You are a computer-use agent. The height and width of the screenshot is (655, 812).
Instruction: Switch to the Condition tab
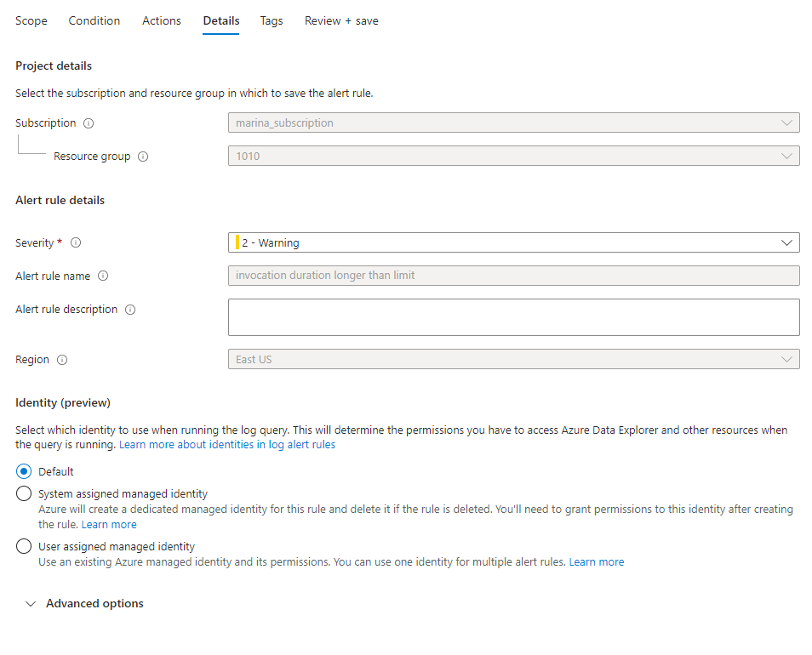pos(94,20)
